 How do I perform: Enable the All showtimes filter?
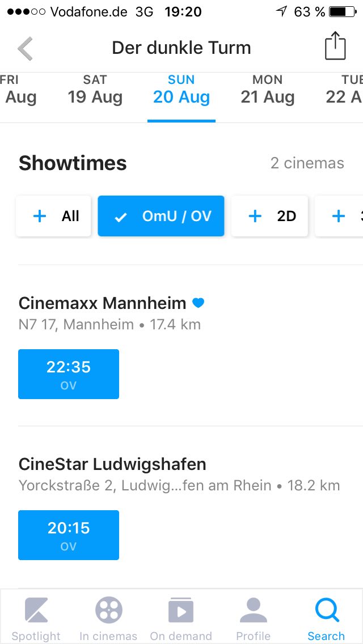53,216
